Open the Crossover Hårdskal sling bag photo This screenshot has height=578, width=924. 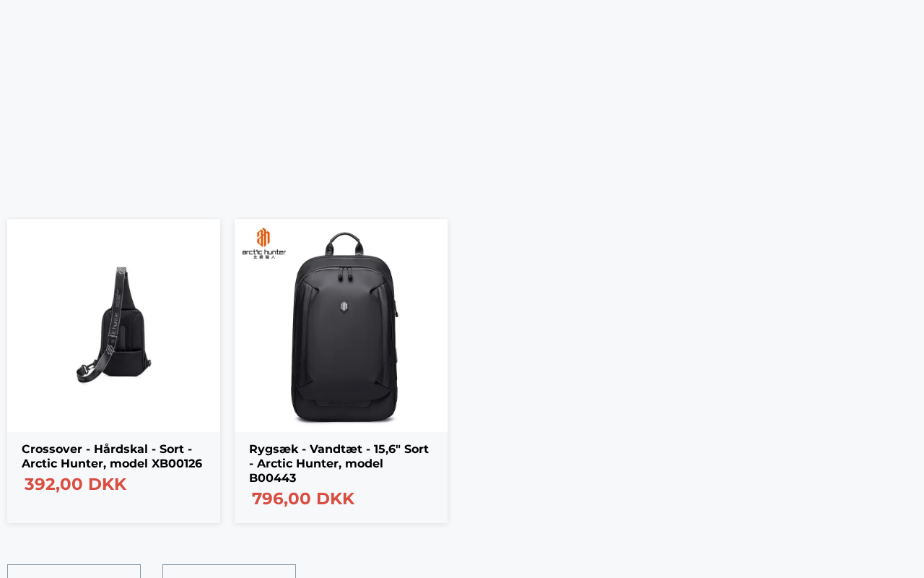click(x=113, y=325)
